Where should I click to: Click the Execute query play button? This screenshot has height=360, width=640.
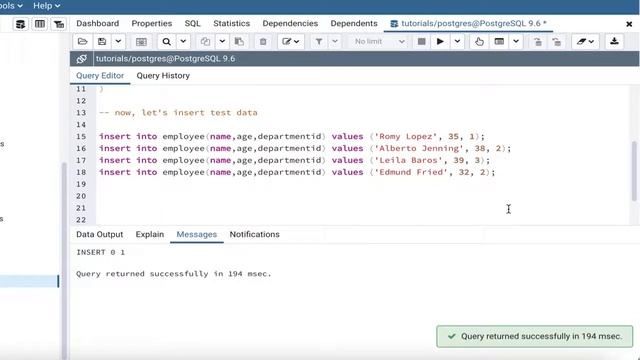pyautogui.click(x=440, y=41)
